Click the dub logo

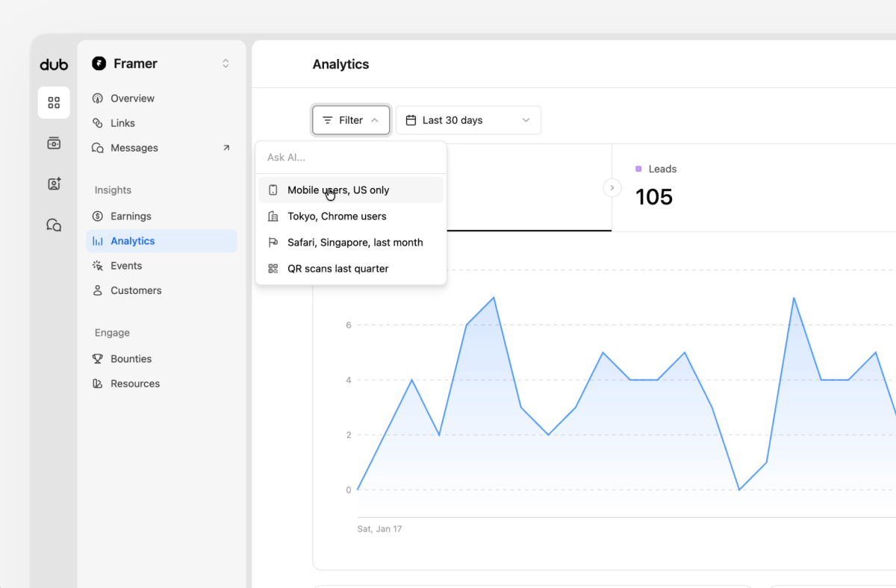tap(54, 65)
